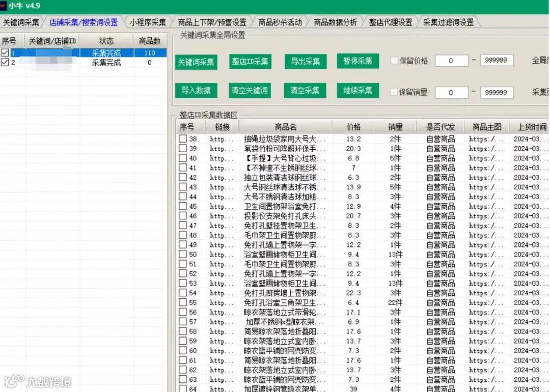Open the 关键词采集 tab
The image size is (550, 392).
point(21,22)
